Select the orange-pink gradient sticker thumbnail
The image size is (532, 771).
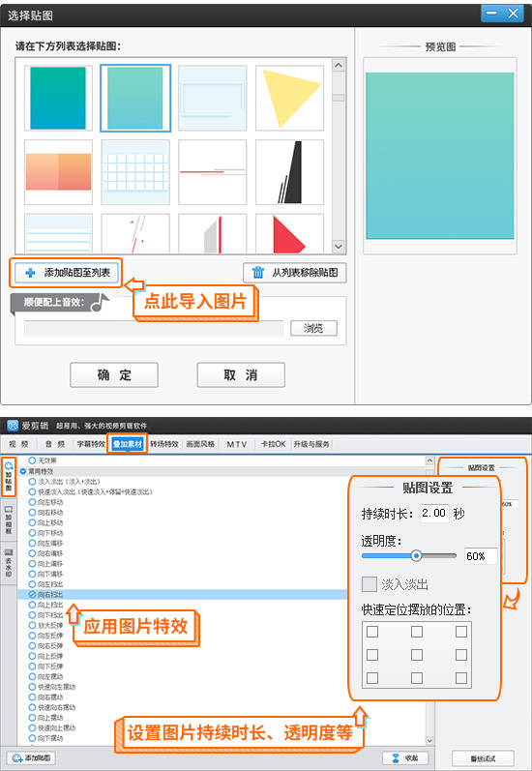click(58, 171)
